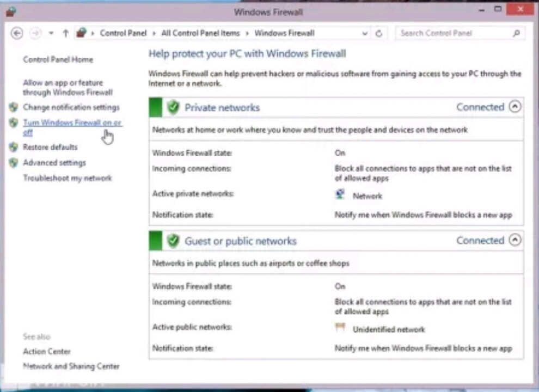Click Guest or public networks heading
Screen dimensions: 539x392
coord(240,241)
